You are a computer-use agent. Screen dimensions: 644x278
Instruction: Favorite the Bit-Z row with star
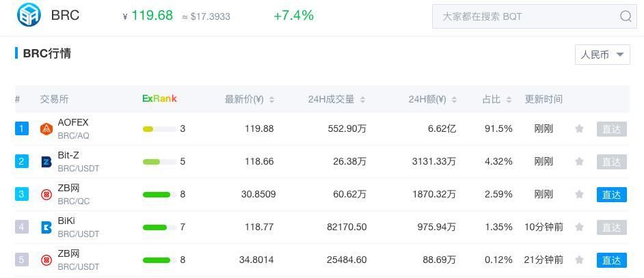point(579,161)
